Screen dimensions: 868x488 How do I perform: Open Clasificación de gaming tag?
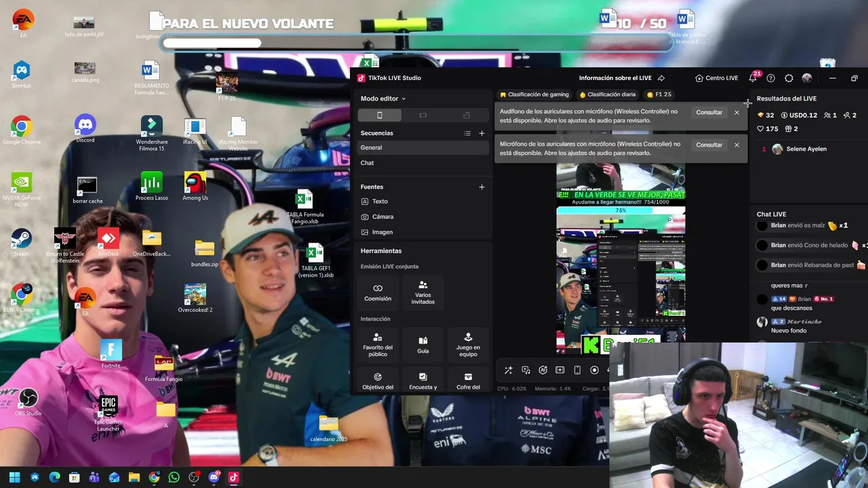pos(534,95)
